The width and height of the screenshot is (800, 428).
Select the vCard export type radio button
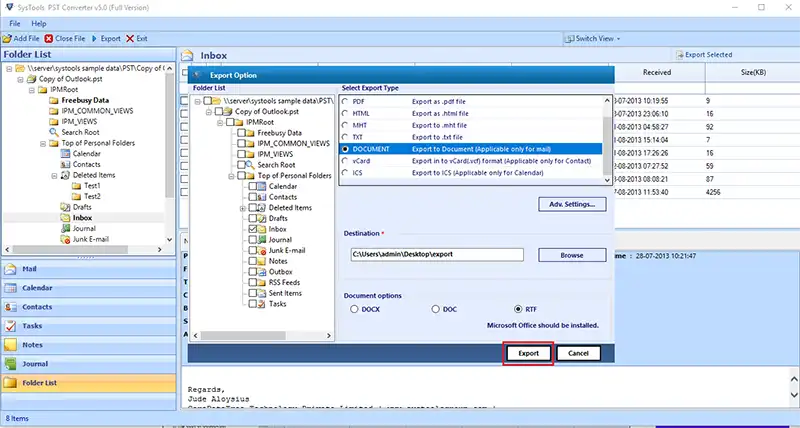point(346,161)
